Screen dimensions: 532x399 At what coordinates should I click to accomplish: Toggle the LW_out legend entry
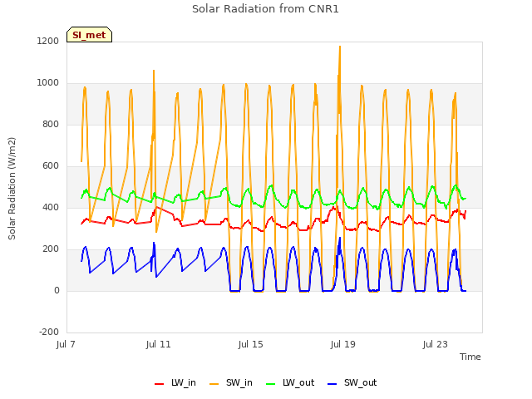point(290,382)
